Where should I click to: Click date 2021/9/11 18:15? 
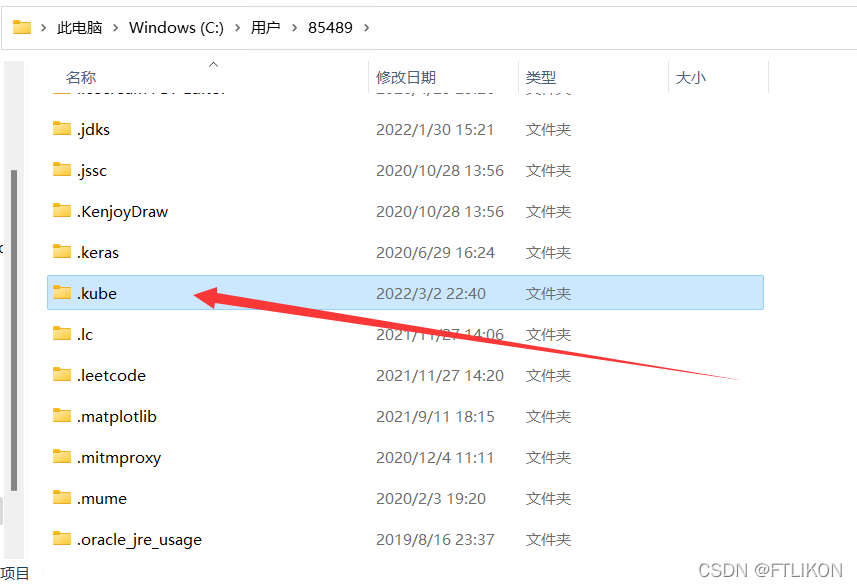(x=436, y=416)
